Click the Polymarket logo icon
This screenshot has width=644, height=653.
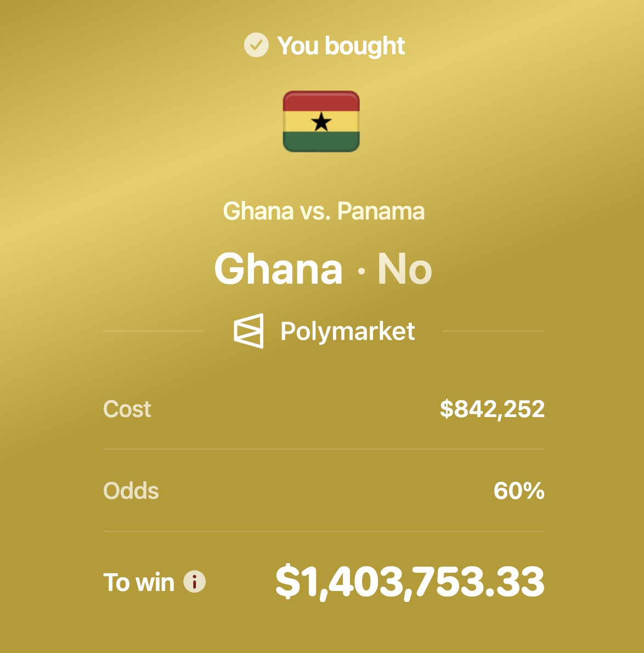tap(248, 331)
